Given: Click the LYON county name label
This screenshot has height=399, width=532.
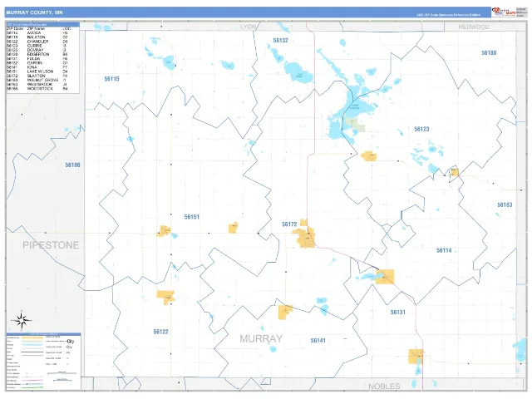Looking at the screenshot, I should [x=248, y=27].
